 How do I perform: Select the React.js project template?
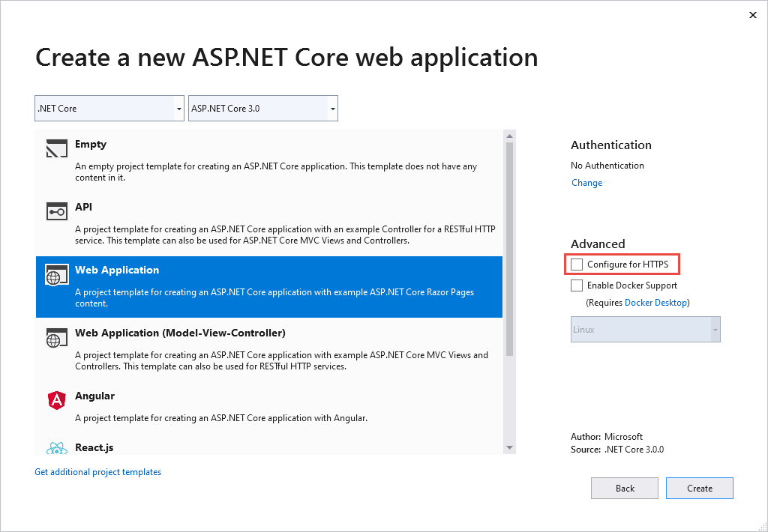point(269,444)
